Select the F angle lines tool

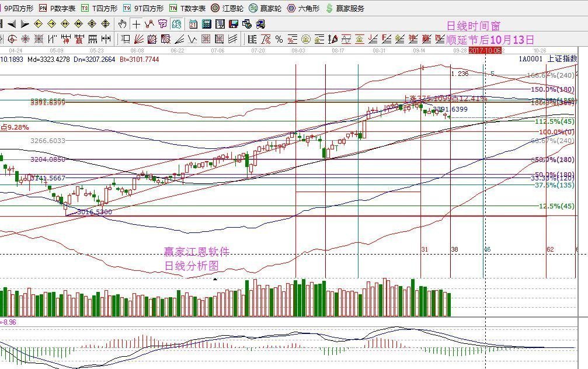click(386, 39)
